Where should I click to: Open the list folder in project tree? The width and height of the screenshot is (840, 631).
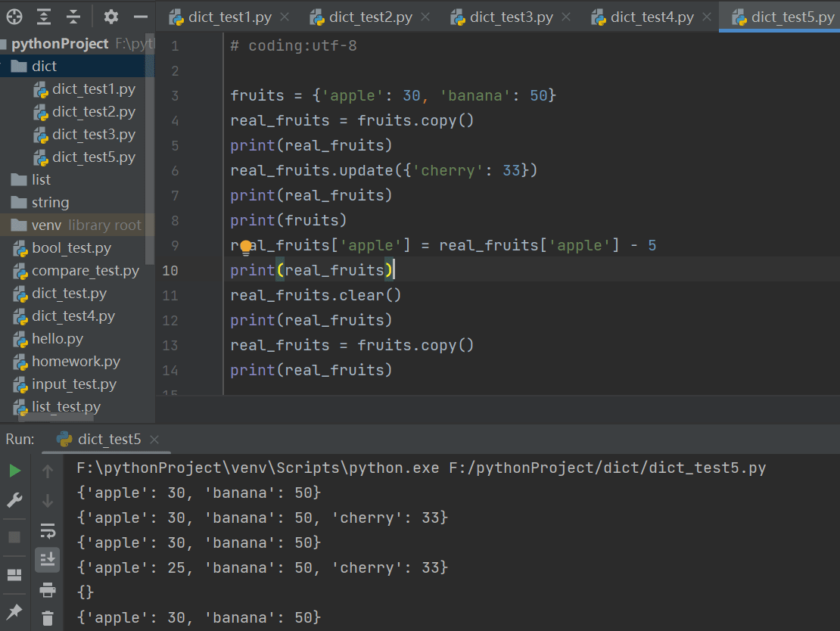pos(41,180)
